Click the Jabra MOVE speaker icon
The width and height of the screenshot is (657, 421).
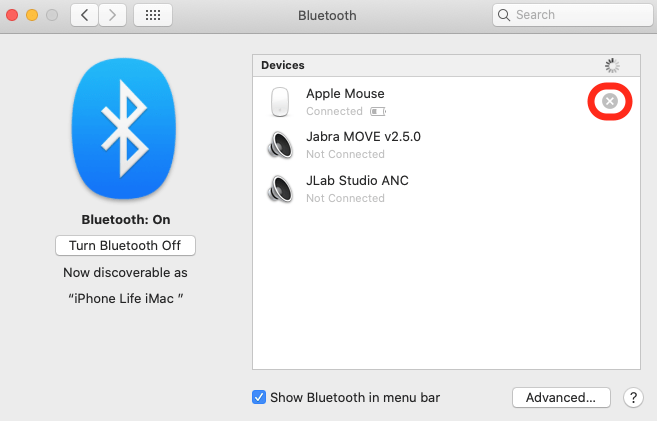(281, 145)
